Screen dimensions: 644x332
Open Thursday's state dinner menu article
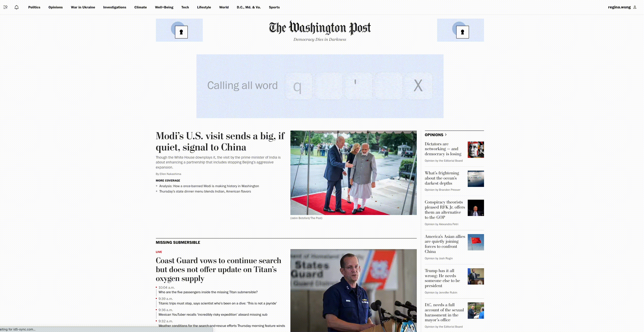[205, 191]
